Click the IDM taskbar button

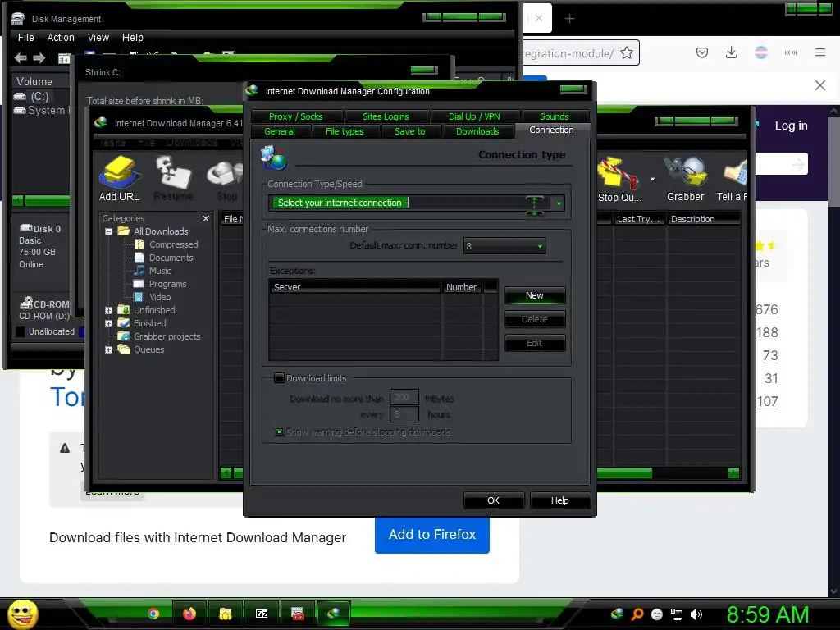tap(333, 614)
